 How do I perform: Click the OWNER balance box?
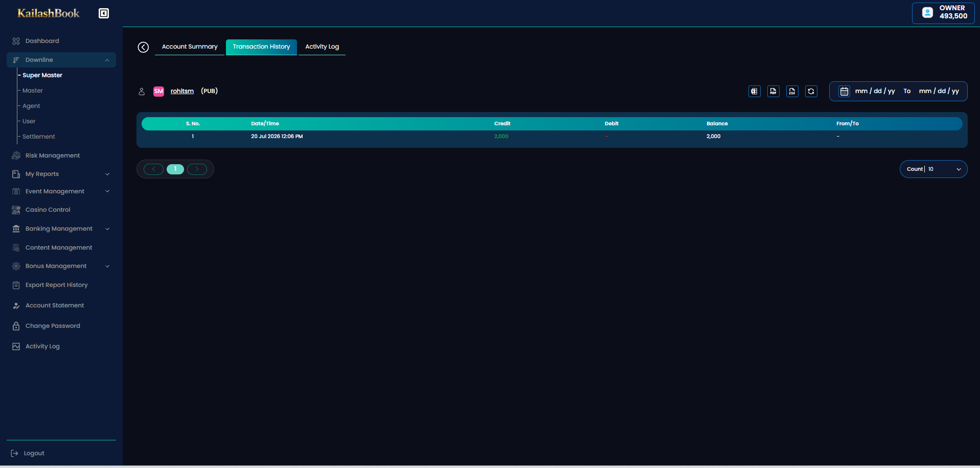[x=943, y=13]
